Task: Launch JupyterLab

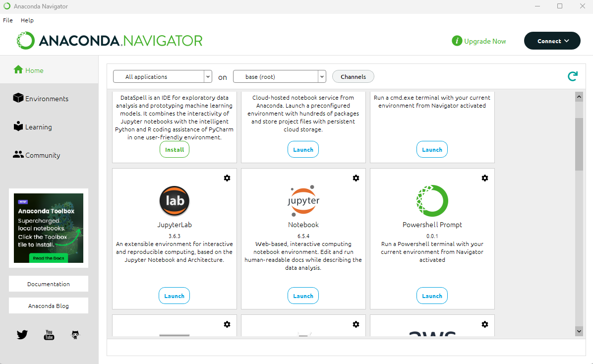Action: pos(175,296)
